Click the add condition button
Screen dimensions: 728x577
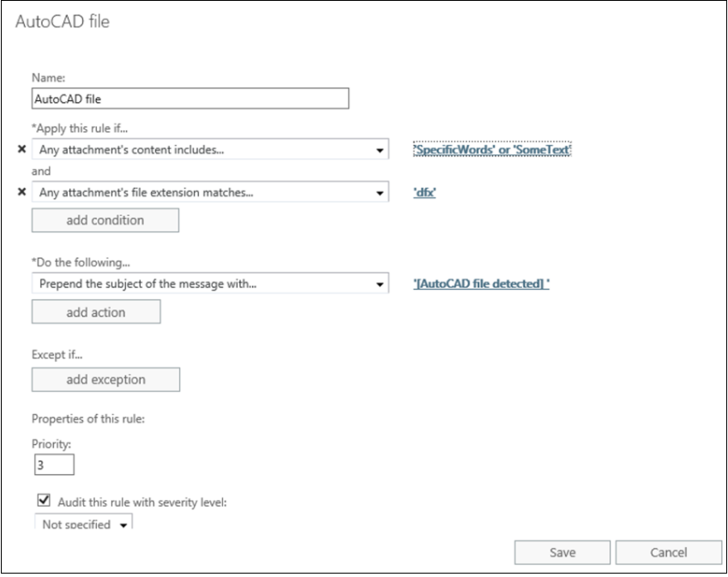coord(105,220)
